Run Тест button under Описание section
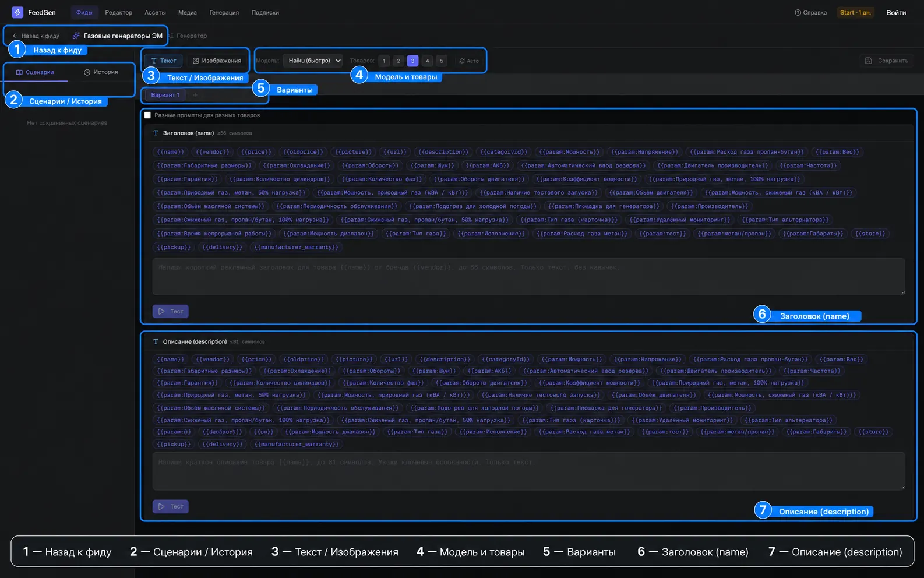924x578 pixels. tap(171, 507)
